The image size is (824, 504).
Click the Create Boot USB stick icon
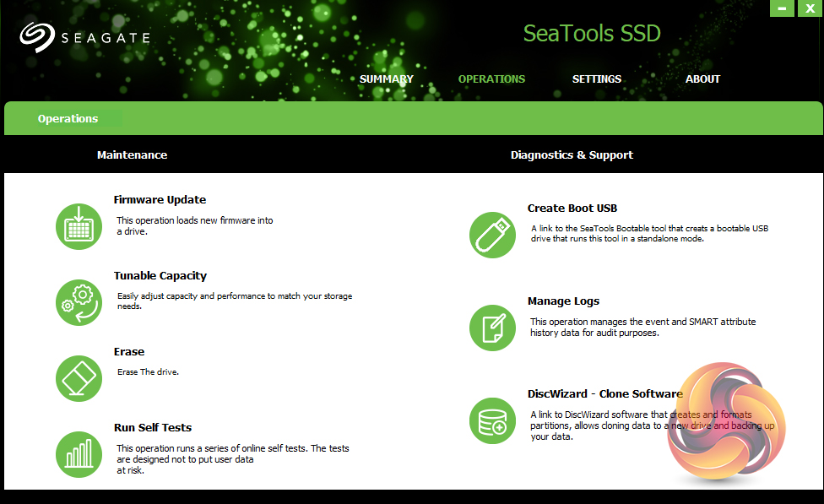click(492, 235)
